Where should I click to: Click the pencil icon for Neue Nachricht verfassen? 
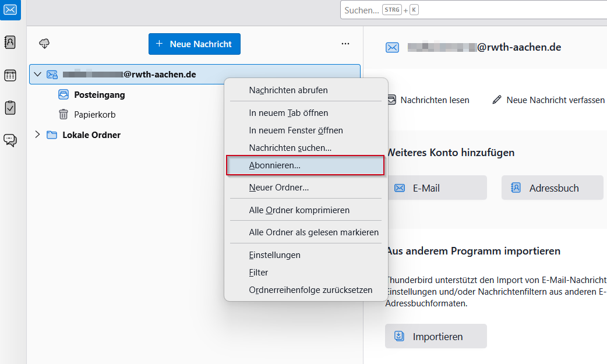coord(497,100)
